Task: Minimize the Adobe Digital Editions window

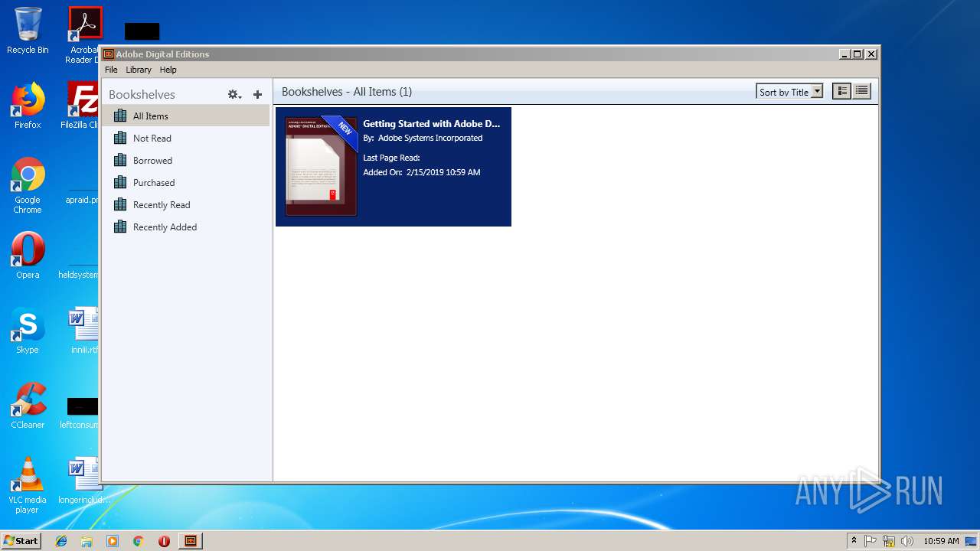Action: click(x=844, y=54)
